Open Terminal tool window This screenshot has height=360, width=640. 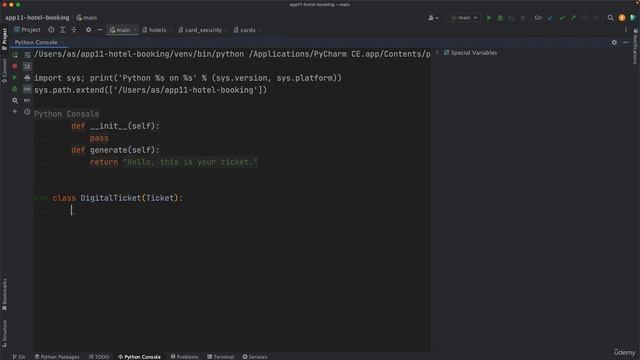coord(220,357)
